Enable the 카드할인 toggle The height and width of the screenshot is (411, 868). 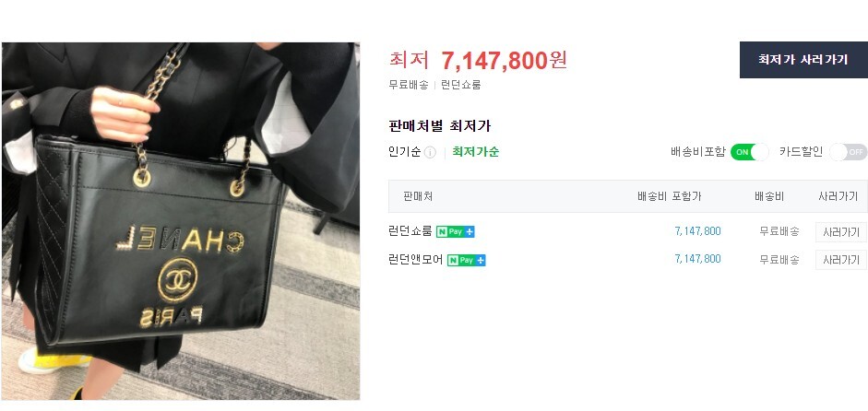848,151
